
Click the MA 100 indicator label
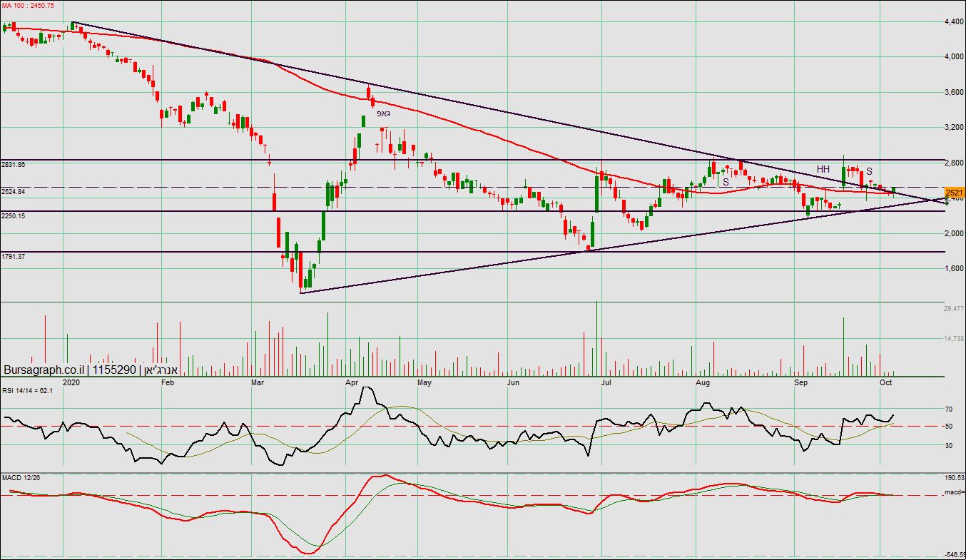tap(26, 5)
